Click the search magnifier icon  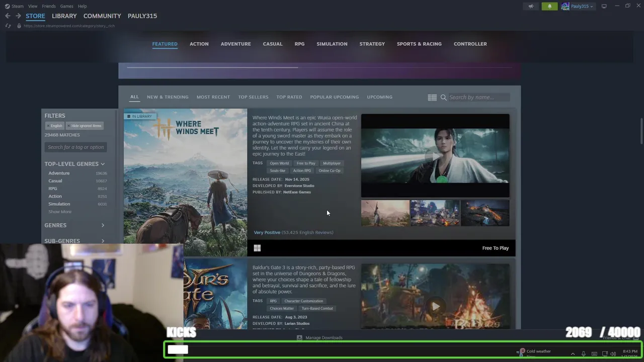pos(444,98)
